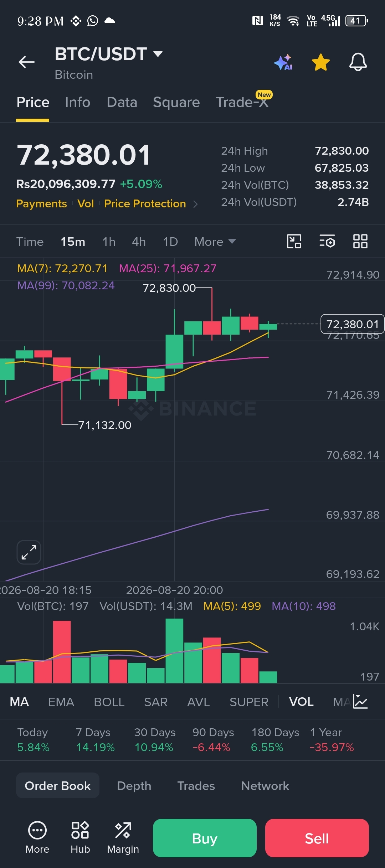Tap the tallest green volume bar
This screenshot has width=385, height=868.
point(175,651)
